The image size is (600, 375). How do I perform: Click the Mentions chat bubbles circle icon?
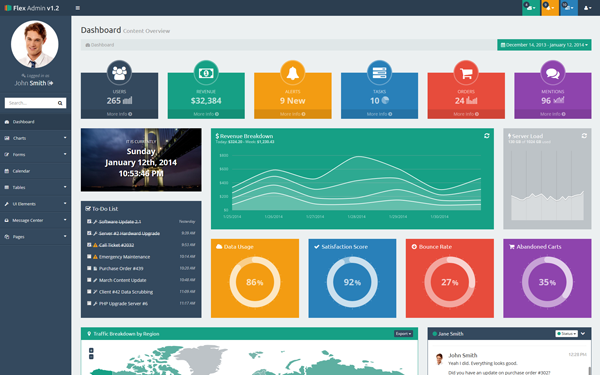(x=553, y=72)
